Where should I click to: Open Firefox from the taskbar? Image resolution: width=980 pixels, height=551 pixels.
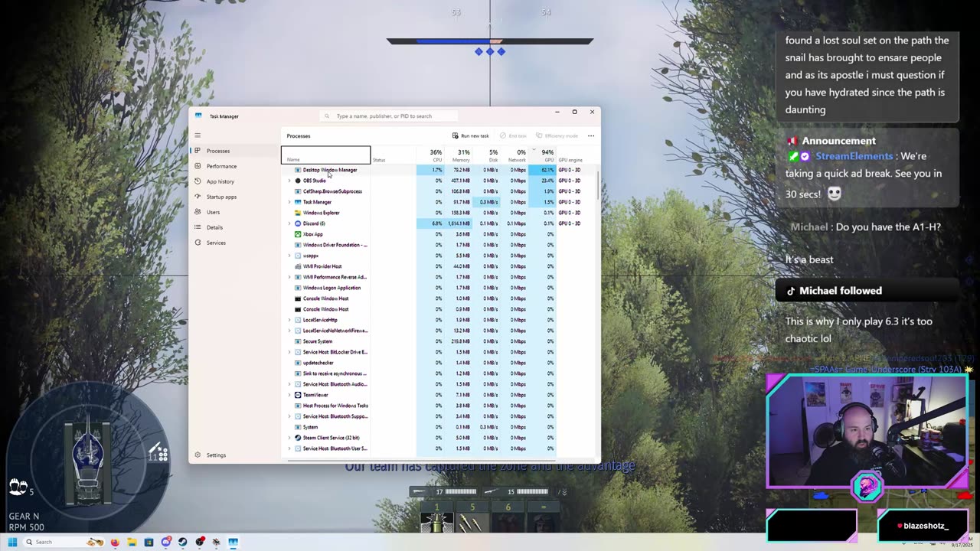pyautogui.click(x=115, y=542)
